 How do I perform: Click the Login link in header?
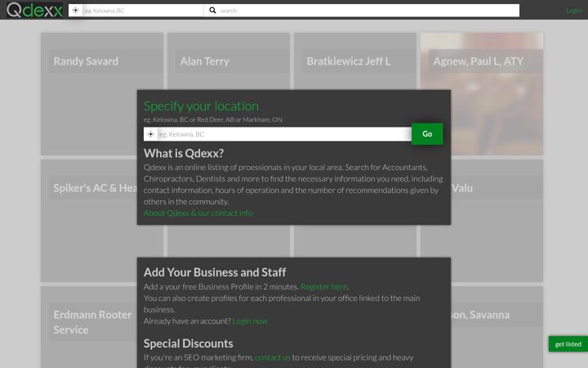coord(573,11)
